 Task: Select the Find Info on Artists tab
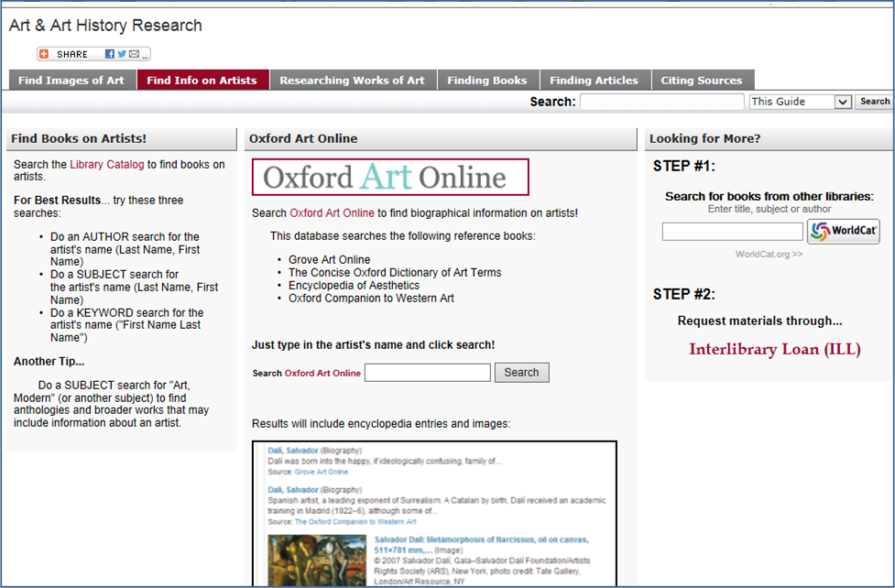(202, 81)
